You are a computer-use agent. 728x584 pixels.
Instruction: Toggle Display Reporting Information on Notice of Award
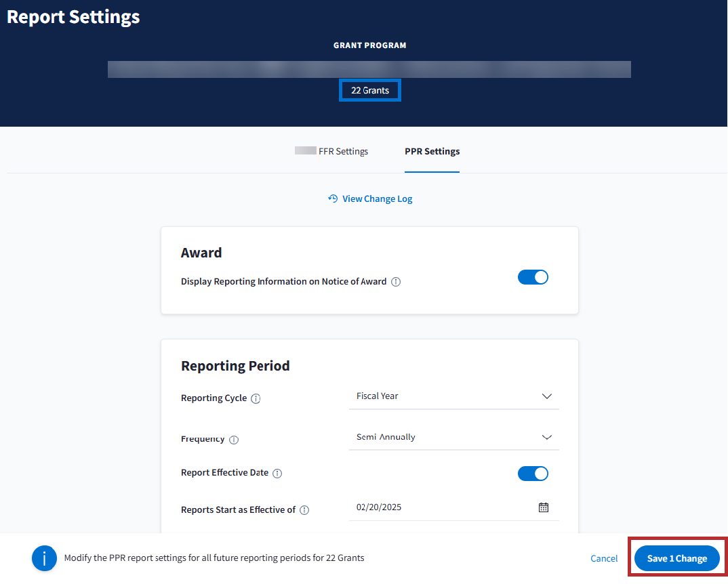(533, 277)
